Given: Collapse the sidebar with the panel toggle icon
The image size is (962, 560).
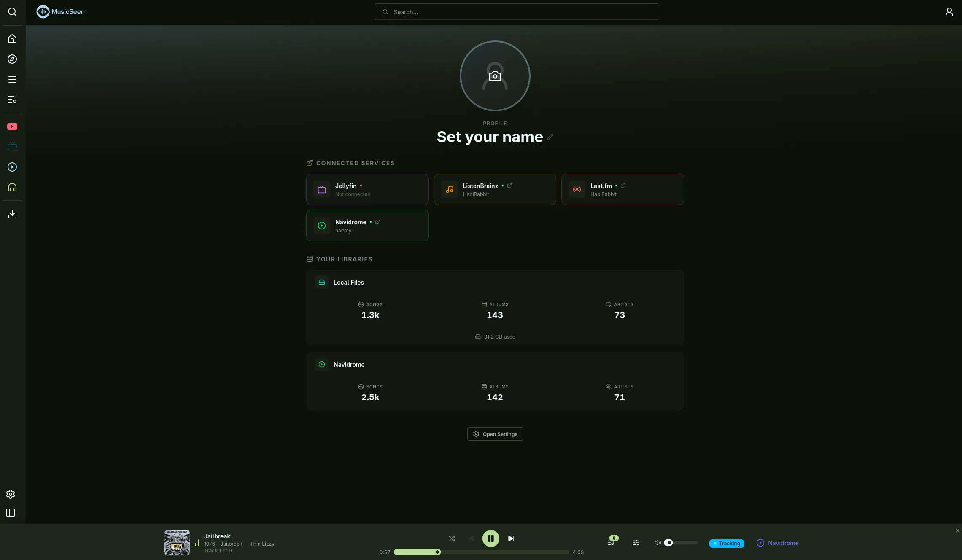Looking at the screenshot, I should coord(10,513).
